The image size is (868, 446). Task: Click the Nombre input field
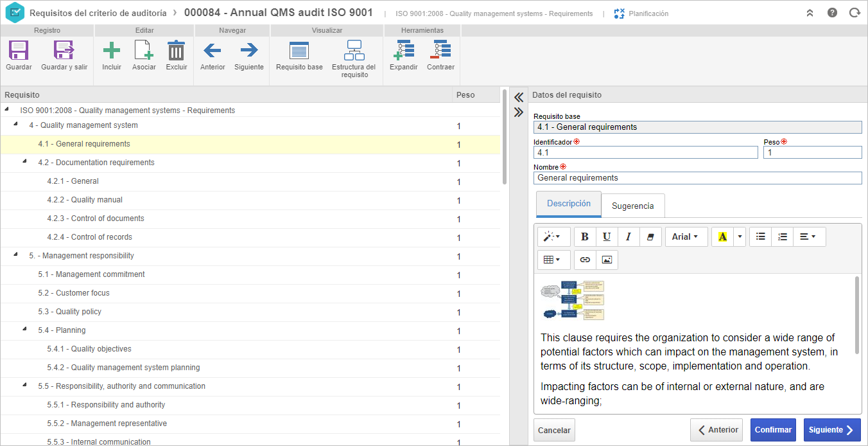click(698, 178)
